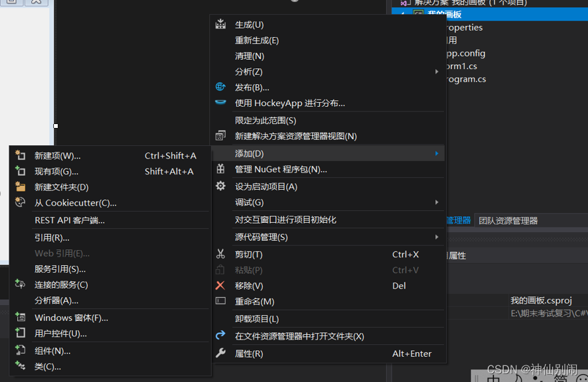Click the User Control (用户控件) icon
This screenshot has width=588, height=382.
click(x=21, y=332)
